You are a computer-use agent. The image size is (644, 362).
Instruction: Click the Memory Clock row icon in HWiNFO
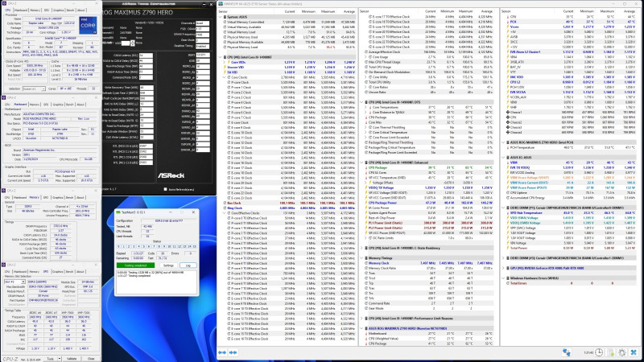tap(366, 263)
